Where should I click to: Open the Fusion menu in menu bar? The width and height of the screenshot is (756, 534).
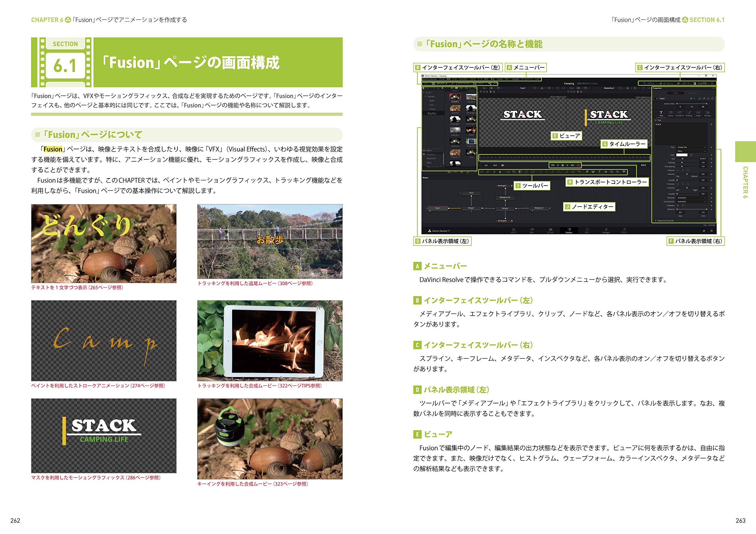pyautogui.click(x=500, y=79)
